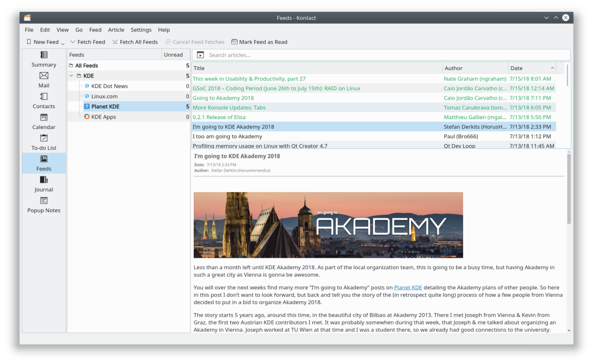Select the KDE Dot News feed
Screen dimensions: 593x364
[x=109, y=86]
